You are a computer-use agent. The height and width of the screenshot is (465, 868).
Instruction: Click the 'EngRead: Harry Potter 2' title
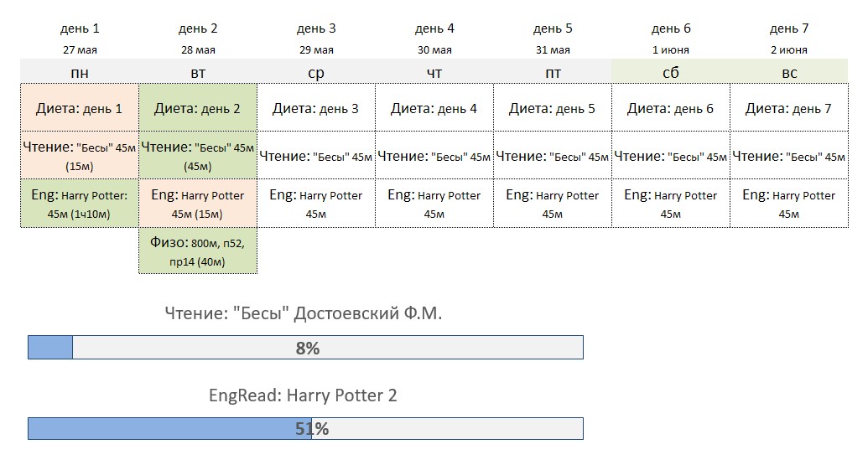pyautogui.click(x=303, y=395)
